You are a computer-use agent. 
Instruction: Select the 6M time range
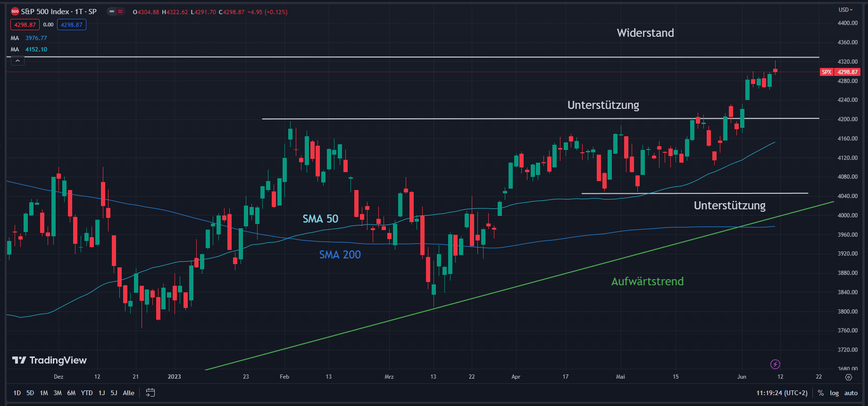tap(71, 393)
